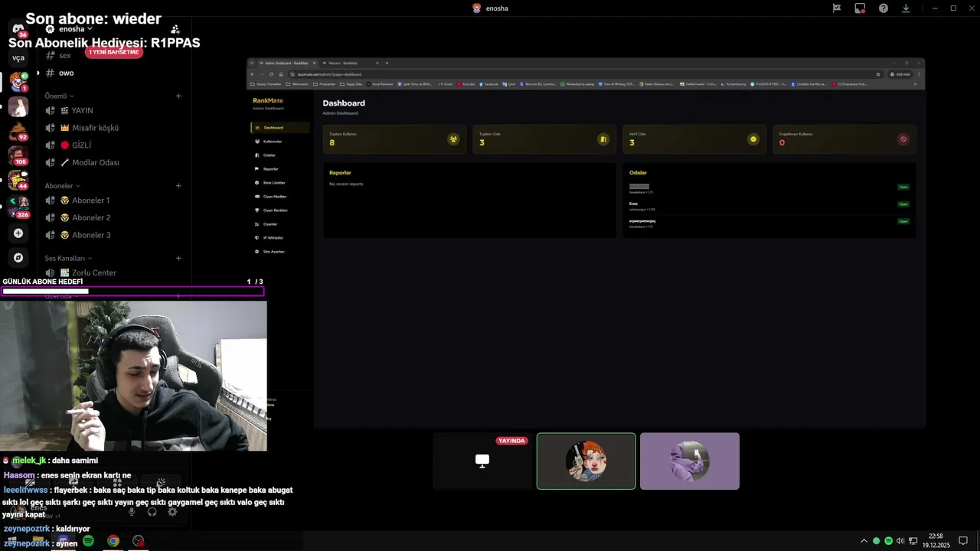Collapse the Aboneler channel category
The width and height of the screenshot is (980, 551).
[x=62, y=186]
